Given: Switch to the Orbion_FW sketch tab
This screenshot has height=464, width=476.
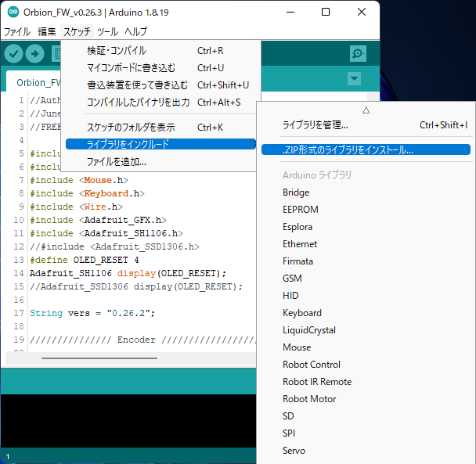Looking at the screenshot, I should 34,82.
